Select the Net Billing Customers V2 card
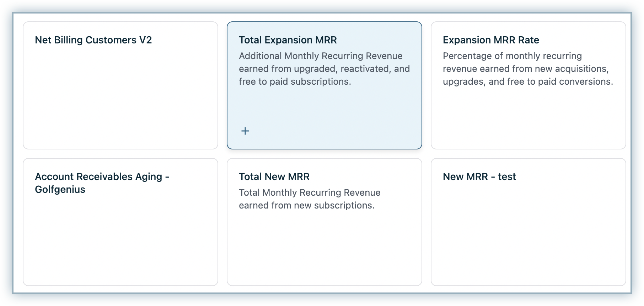 [x=120, y=85]
